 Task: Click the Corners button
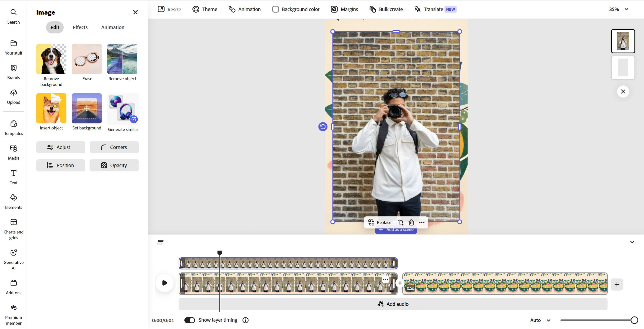114,147
